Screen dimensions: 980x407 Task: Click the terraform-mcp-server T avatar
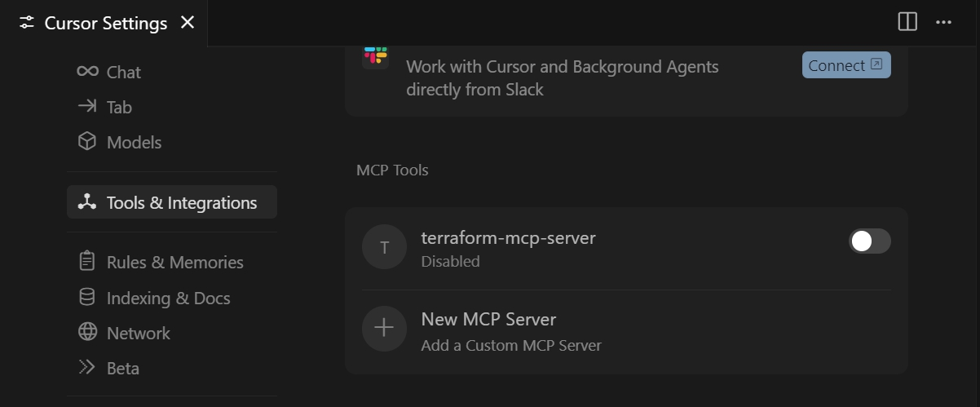[x=384, y=246]
